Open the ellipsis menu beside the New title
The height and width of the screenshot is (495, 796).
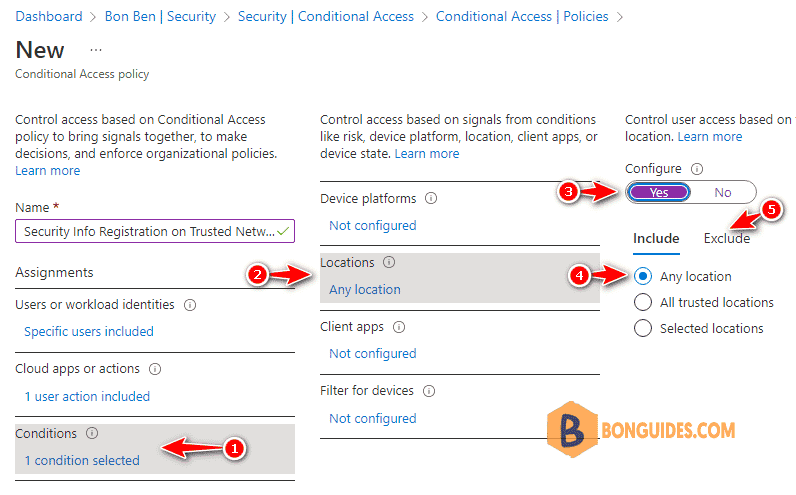(96, 50)
